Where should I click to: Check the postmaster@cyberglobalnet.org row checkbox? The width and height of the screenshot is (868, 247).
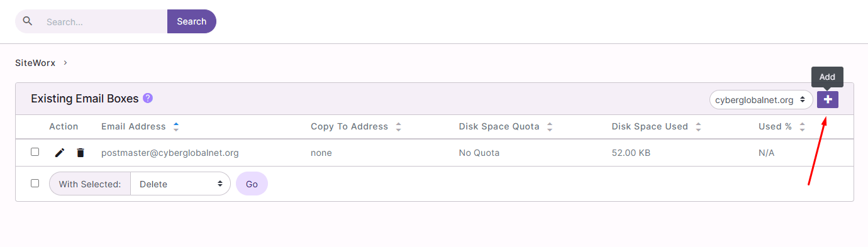[35, 152]
